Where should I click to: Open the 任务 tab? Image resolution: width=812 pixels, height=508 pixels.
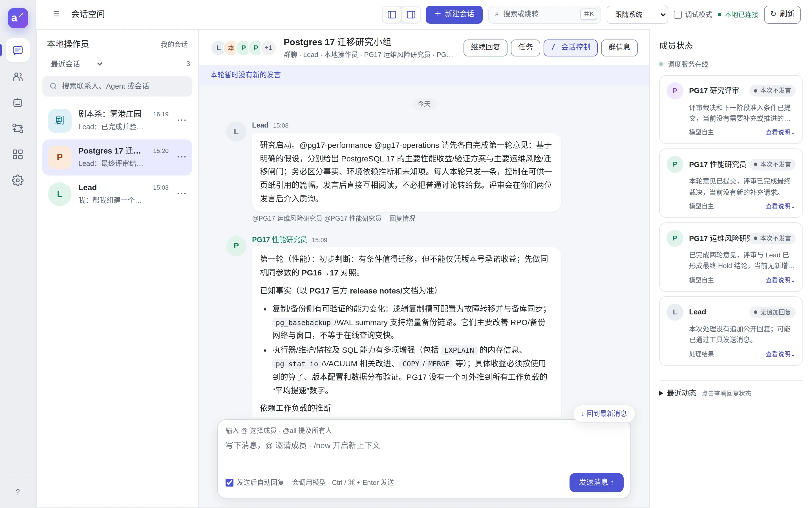(525, 47)
